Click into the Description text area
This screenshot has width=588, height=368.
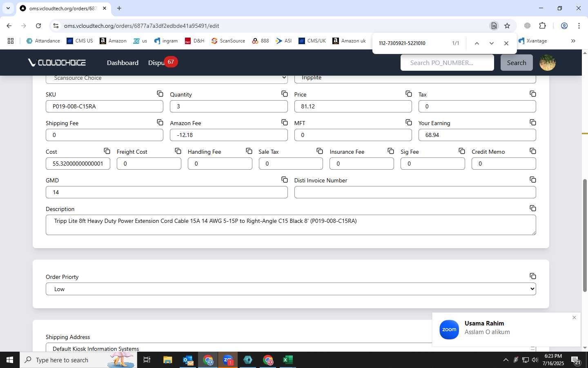[291, 225]
